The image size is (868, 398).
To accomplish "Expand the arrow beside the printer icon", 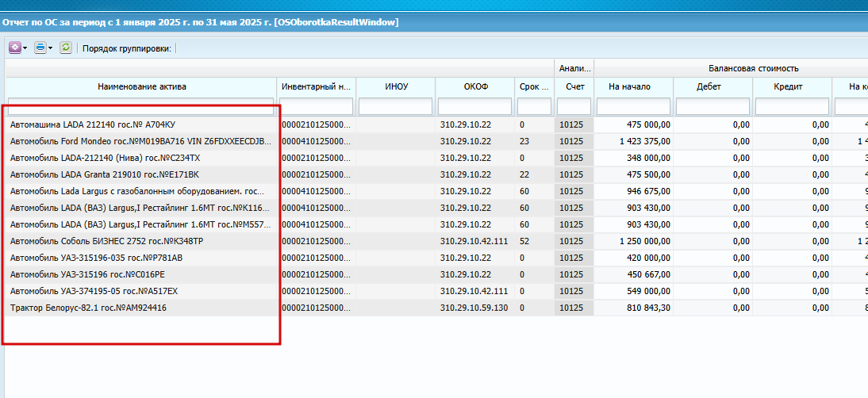I will [50, 48].
